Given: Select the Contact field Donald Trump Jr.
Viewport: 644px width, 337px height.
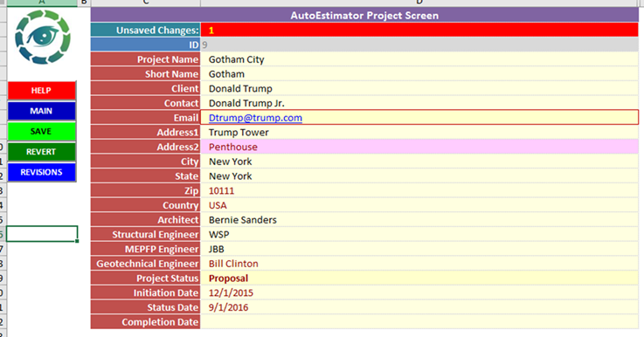Looking at the screenshot, I should coord(419,103).
